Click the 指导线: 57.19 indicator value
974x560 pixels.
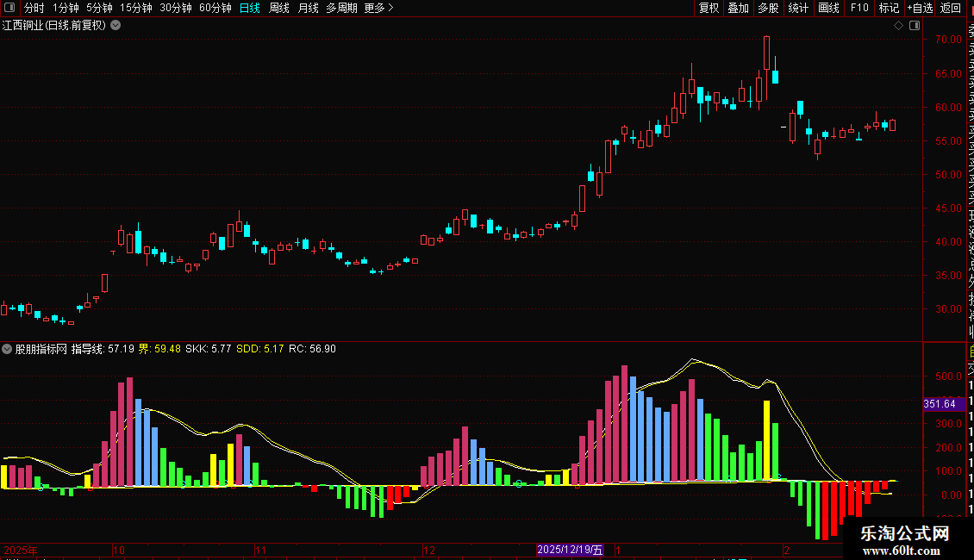103,349
